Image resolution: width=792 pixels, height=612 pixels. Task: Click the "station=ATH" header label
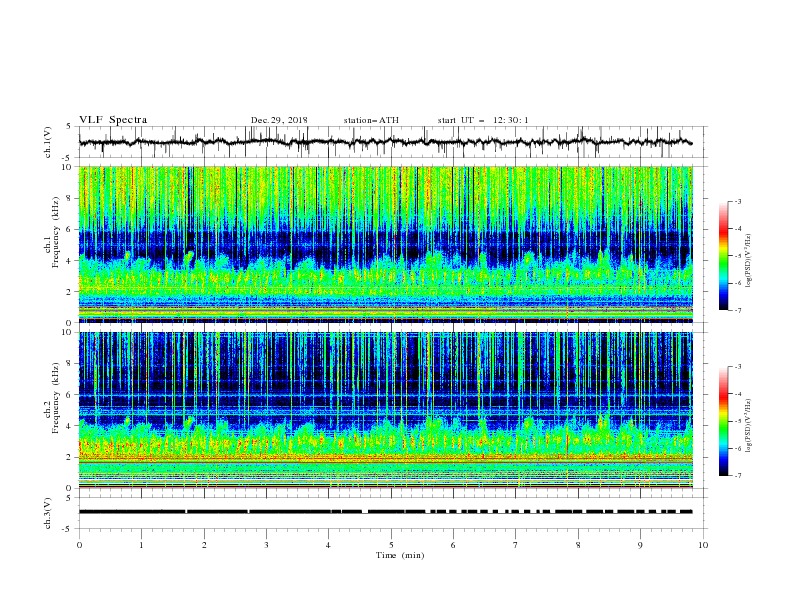tap(371, 120)
